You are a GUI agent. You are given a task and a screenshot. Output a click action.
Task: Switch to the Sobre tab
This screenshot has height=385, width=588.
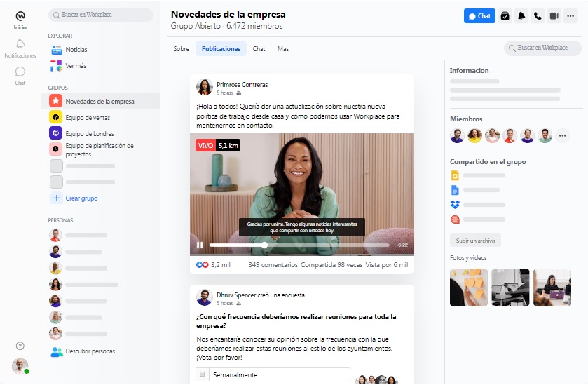pos(182,49)
